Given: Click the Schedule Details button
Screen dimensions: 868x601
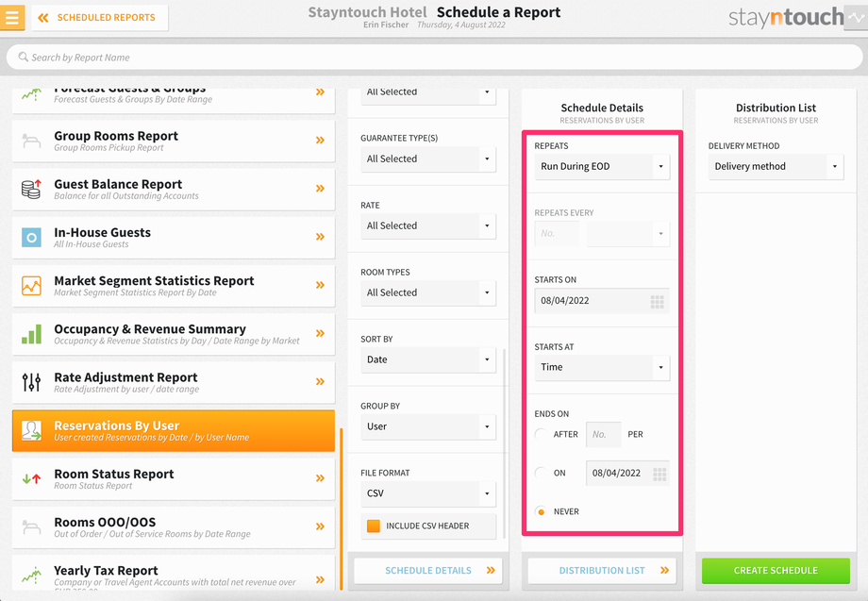Looking at the screenshot, I should click(428, 571).
